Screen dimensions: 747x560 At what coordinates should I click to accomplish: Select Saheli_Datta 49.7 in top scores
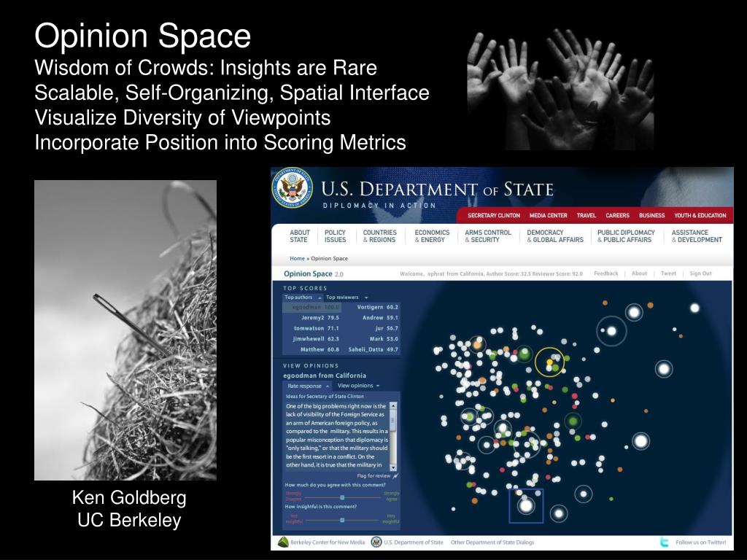tap(373, 349)
